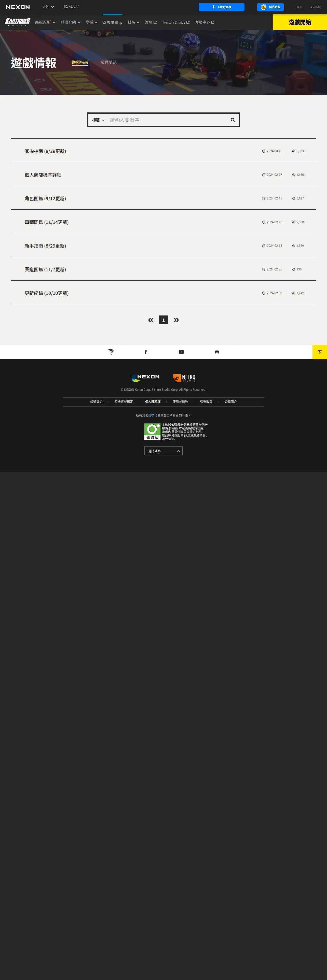Open the 個人商店機率詳細 article

click(x=43, y=175)
